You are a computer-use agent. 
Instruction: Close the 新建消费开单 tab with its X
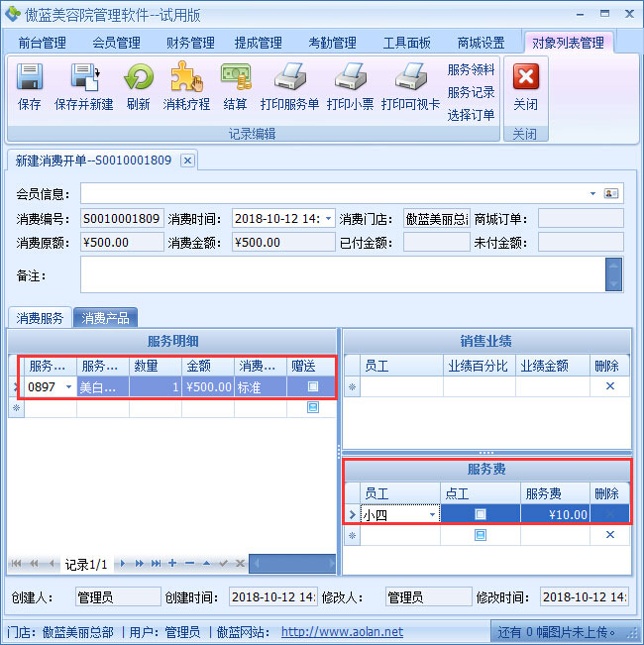click(x=187, y=161)
